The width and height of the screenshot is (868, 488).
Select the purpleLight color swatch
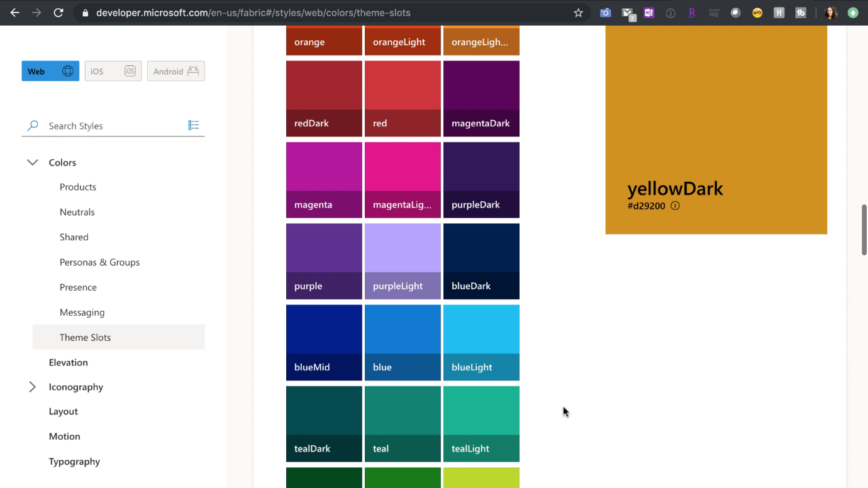pyautogui.click(x=403, y=261)
